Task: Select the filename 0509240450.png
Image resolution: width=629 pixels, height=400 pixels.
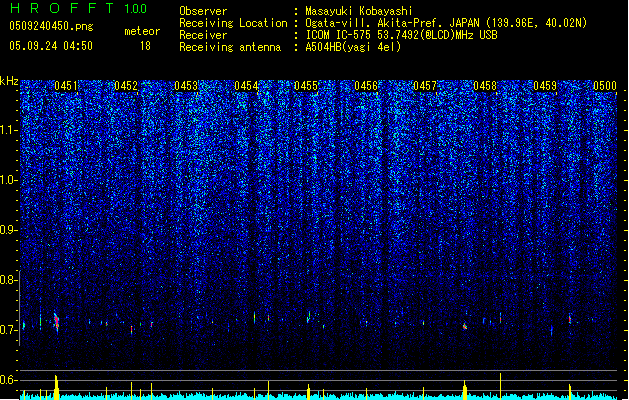Action: pos(51,26)
